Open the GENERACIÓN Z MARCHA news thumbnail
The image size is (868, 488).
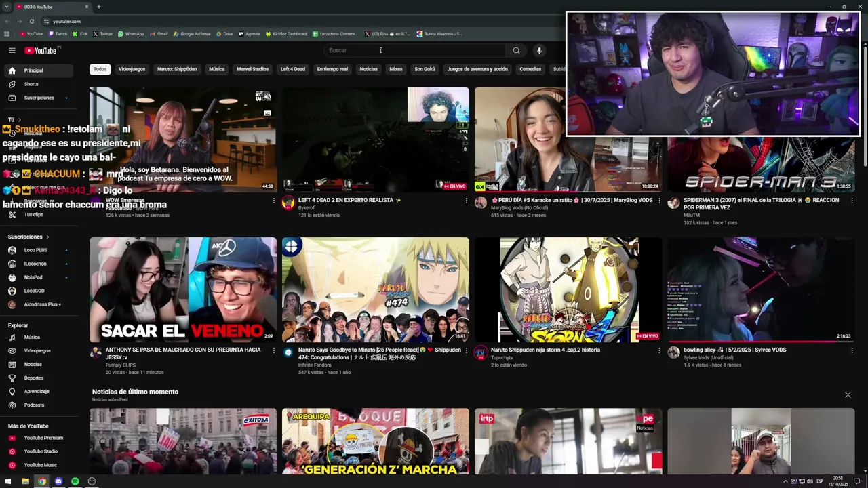[x=376, y=441]
